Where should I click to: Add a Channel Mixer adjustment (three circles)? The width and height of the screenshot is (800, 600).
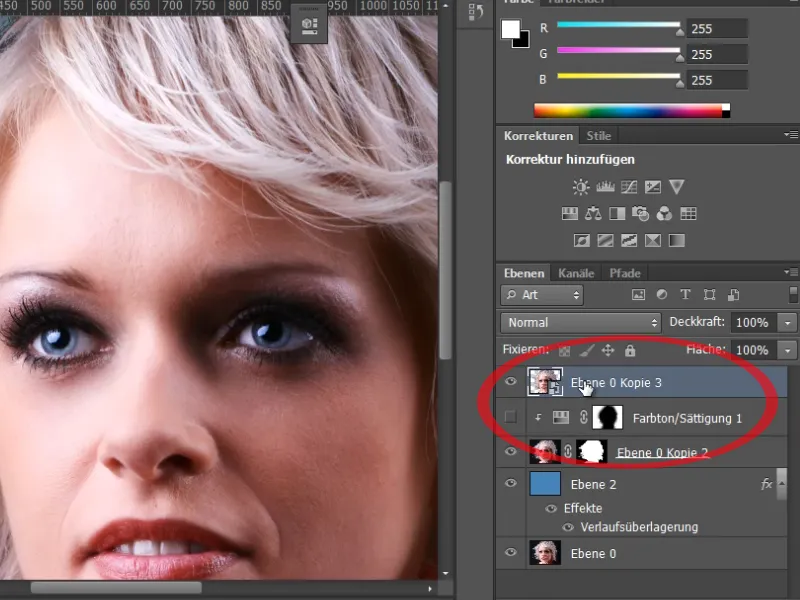tap(664, 213)
